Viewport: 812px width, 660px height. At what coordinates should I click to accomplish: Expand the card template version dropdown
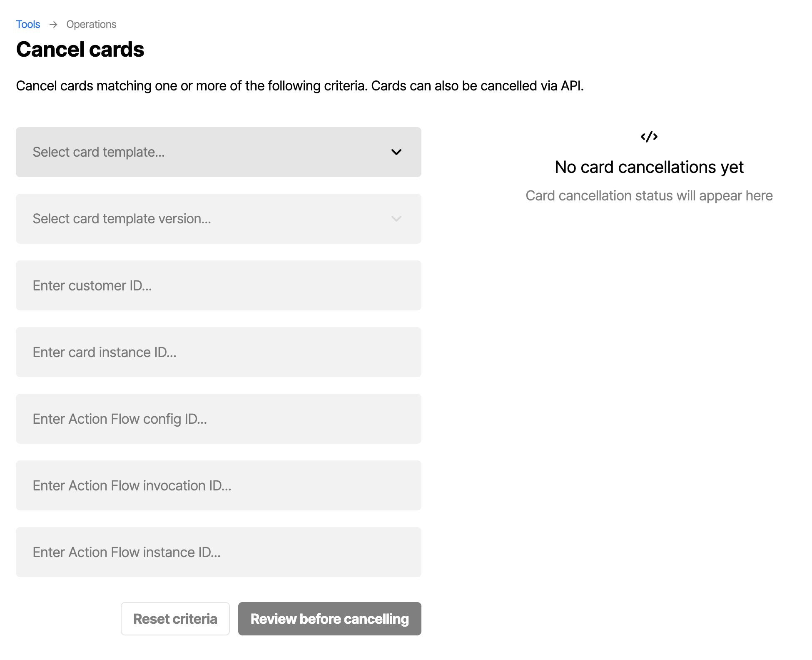click(x=397, y=218)
